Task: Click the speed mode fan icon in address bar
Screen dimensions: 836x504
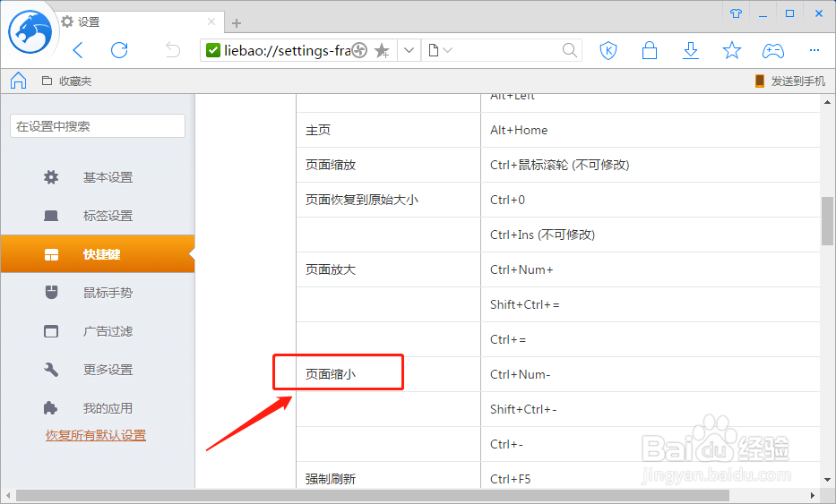Action: [x=360, y=51]
